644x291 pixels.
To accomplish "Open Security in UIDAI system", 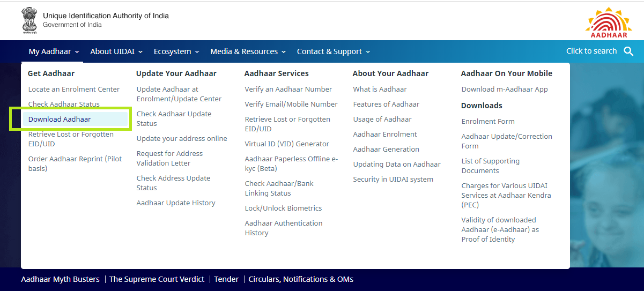I will pos(393,180).
